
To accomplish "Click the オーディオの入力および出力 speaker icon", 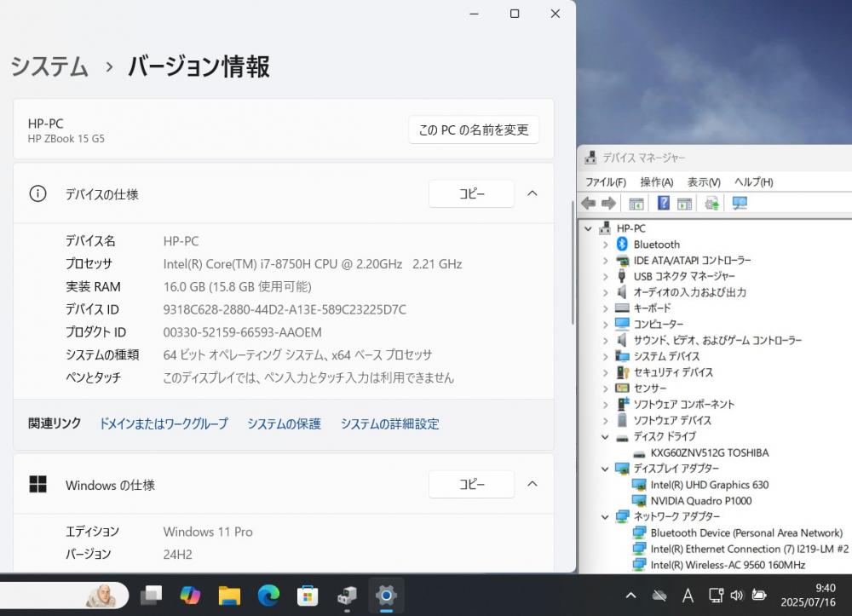I will tap(622, 292).
